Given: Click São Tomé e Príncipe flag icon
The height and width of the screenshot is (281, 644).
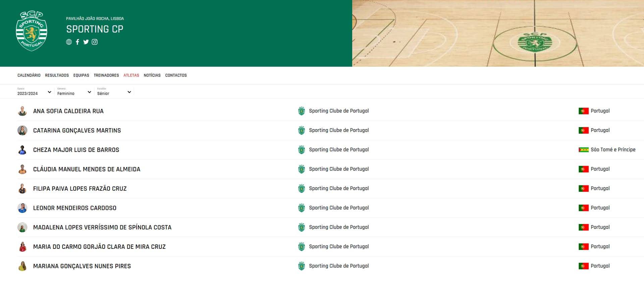Looking at the screenshot, I should (x=584, y=150).
